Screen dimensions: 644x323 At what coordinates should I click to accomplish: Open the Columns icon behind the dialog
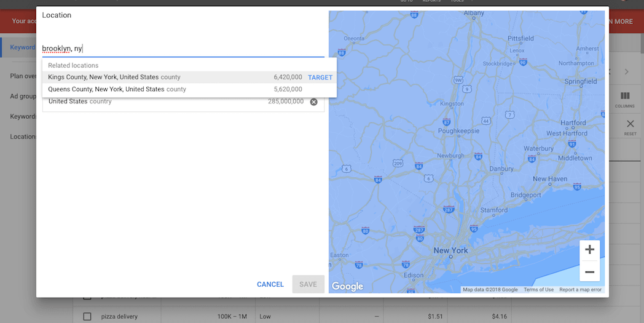click(x=625, y=100)
